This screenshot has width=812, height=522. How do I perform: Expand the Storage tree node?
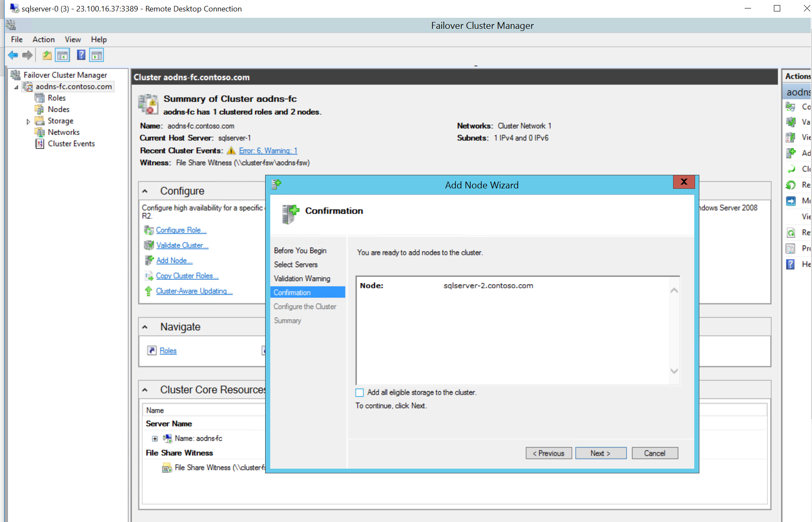tap(28, 122)
